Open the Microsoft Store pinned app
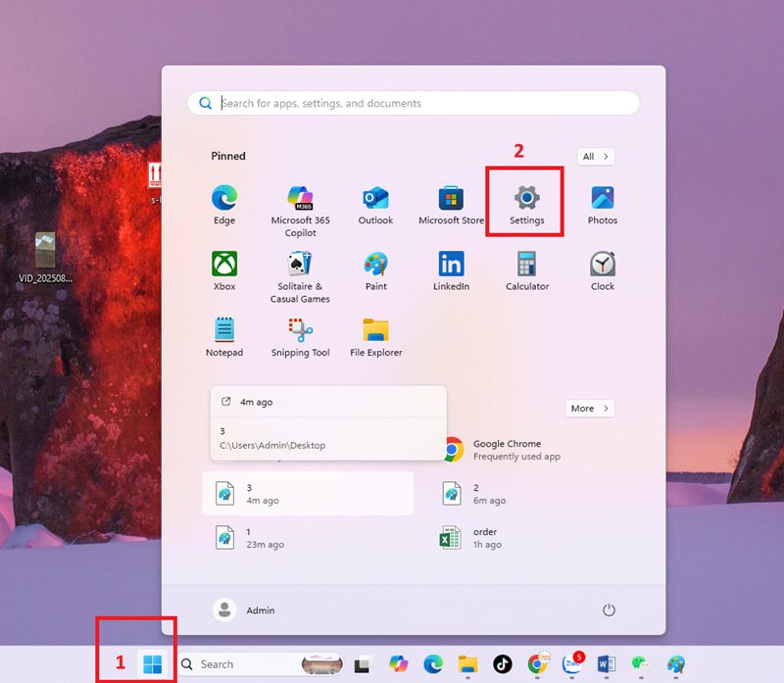This screenshot has height=683, width=784. [451, 205]
